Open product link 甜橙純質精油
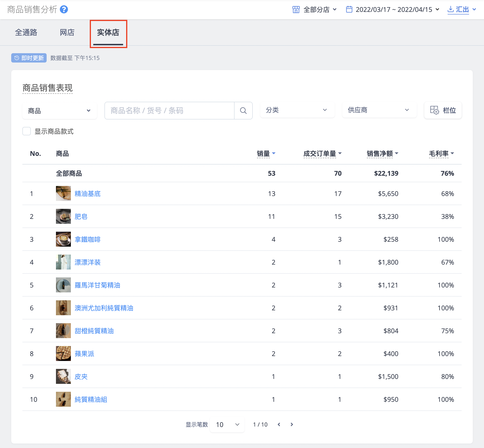The image size is (484, 448). coord(94,331)
